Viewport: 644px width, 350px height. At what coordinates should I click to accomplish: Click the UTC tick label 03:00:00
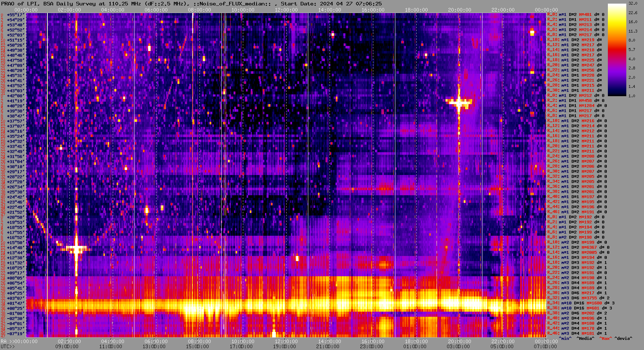point(459,346)
